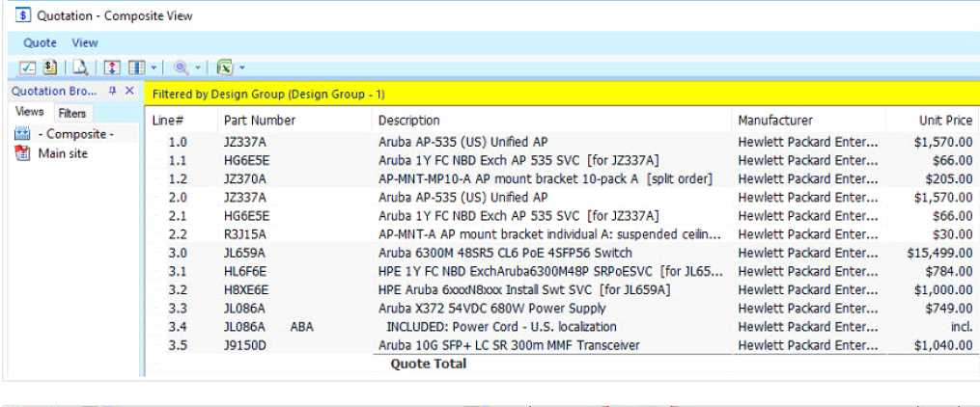Select the - Composite - view
This screenshot has width=980, height=407.
point(74,134)
